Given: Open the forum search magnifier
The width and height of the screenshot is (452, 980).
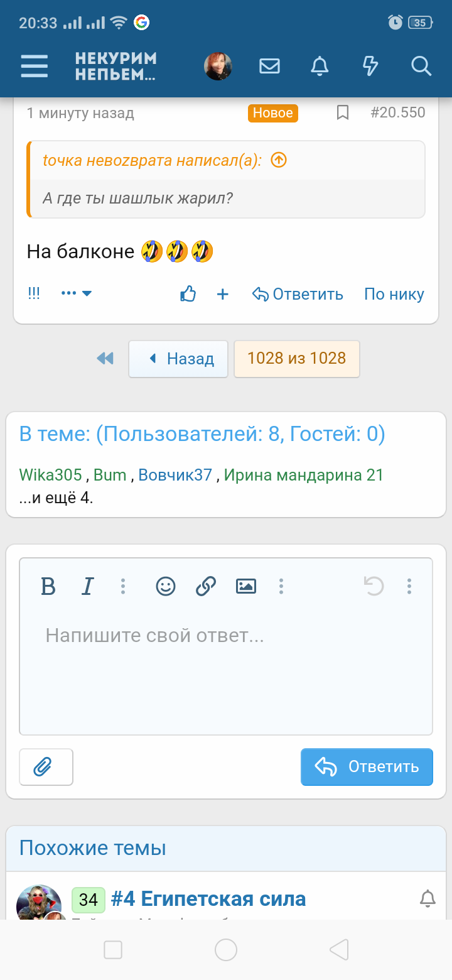Looking at the screenshot, I should click(421, 66).
